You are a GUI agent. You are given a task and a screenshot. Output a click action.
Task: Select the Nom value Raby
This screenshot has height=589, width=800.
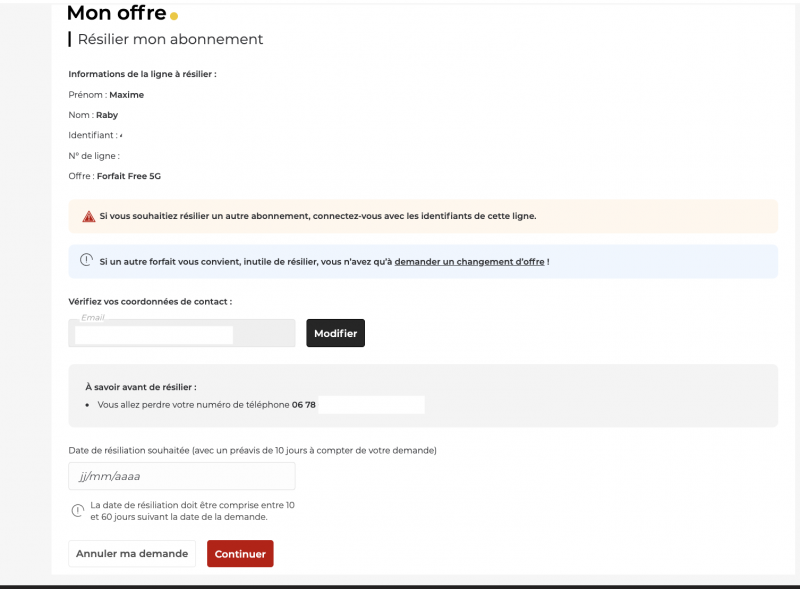pos(107,115)
